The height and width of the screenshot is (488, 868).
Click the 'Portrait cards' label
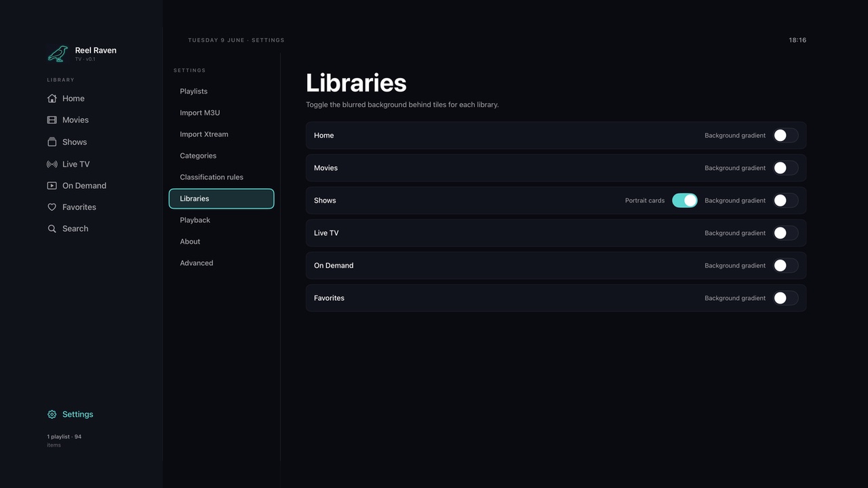tap(645, 201)
